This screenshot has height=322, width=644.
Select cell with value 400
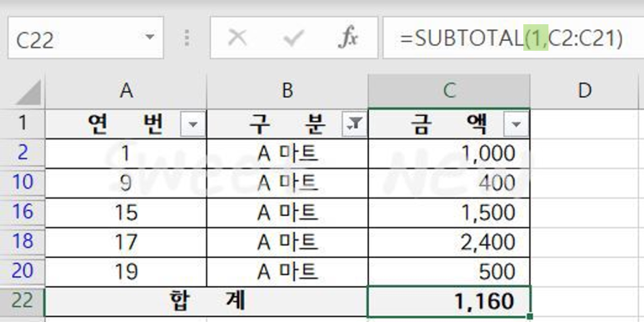coord(449,183)
